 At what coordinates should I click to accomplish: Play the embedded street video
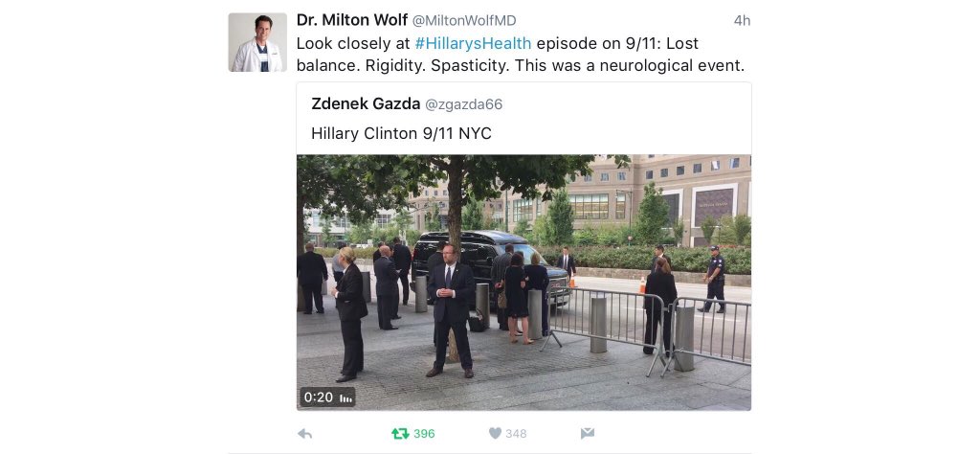523,283
